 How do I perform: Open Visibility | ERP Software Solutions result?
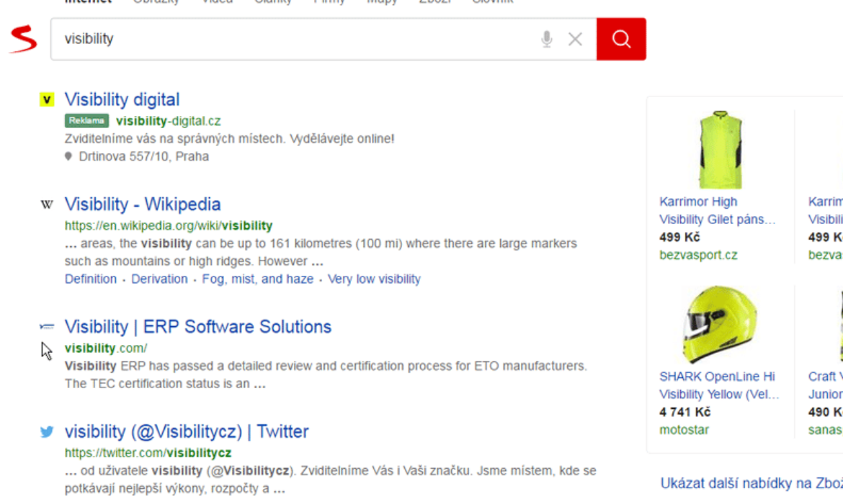198,327
